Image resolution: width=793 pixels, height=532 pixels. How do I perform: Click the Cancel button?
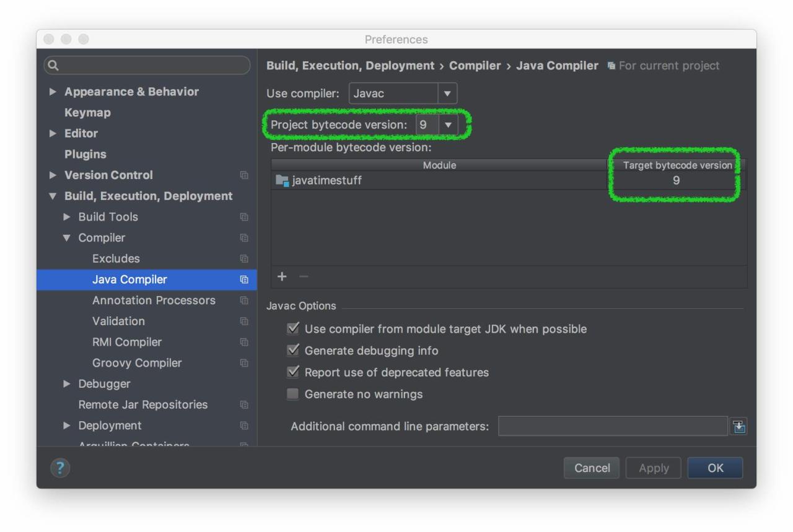coord(592,468)
